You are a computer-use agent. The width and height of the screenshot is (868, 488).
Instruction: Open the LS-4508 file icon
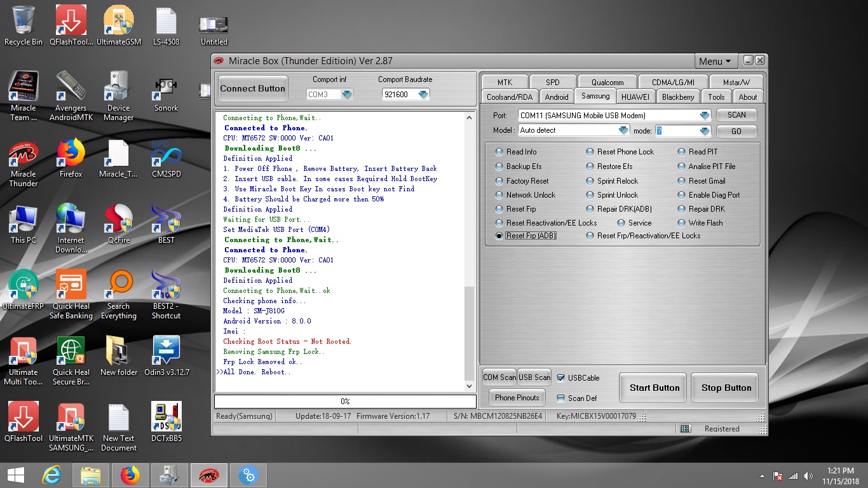(x=166, y=25)
